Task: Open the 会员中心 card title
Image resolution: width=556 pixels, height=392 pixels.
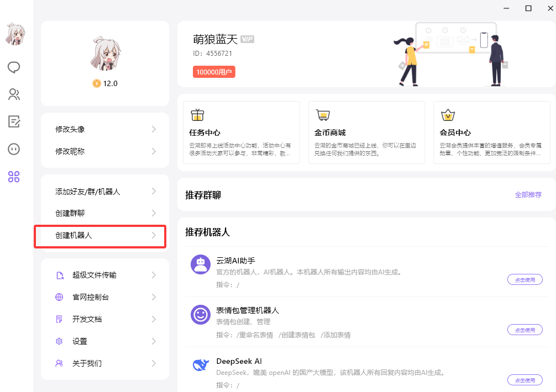Action: pyautogui.click(x=455, y=133)
